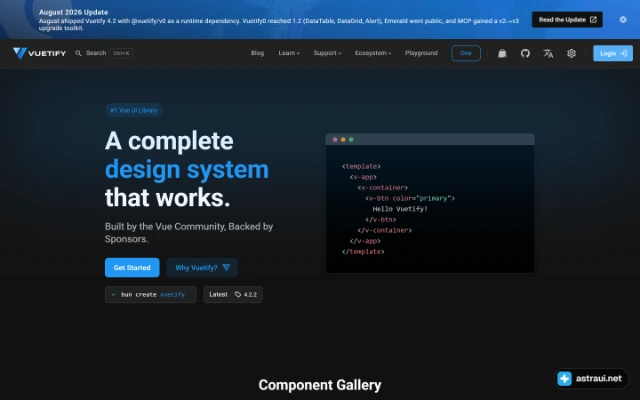
Task: Click the Why Vuetify? button
Action: tap(202, 268)
